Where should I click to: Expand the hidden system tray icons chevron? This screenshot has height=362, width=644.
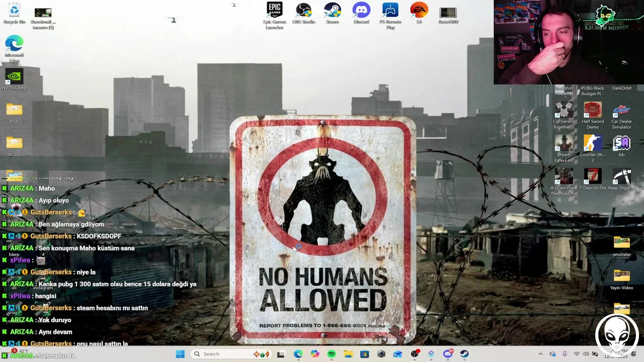tap(540, 354)
